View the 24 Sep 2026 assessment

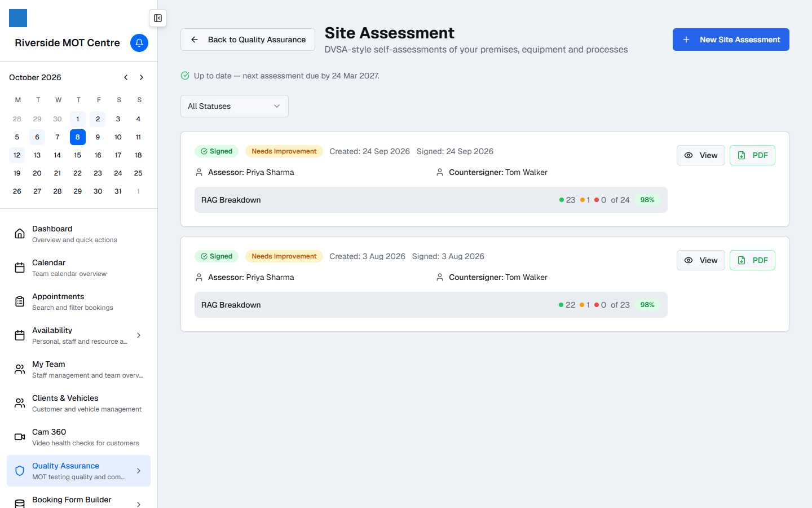701,155
